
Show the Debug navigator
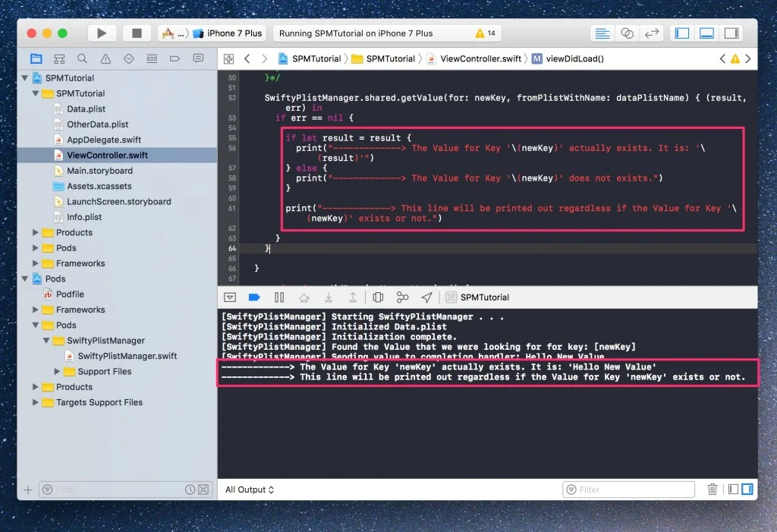click(x=152, y=58)
